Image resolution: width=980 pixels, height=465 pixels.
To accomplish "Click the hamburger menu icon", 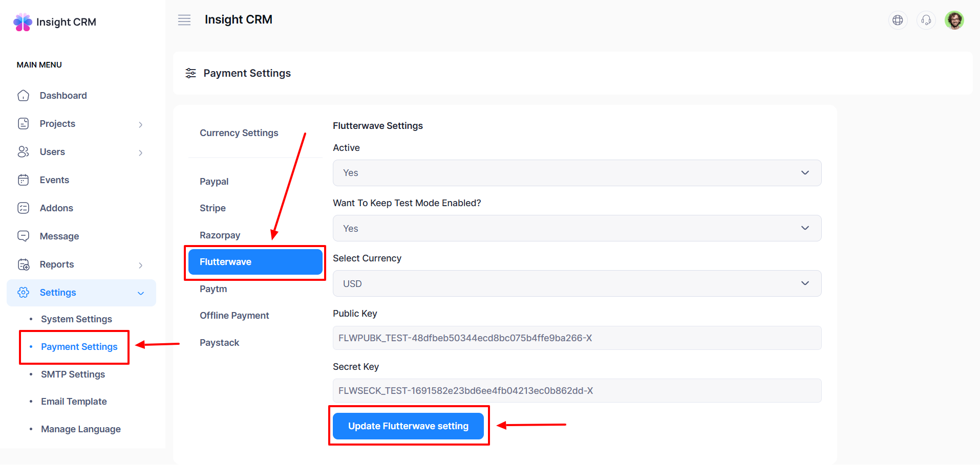I will click(184, 20).
